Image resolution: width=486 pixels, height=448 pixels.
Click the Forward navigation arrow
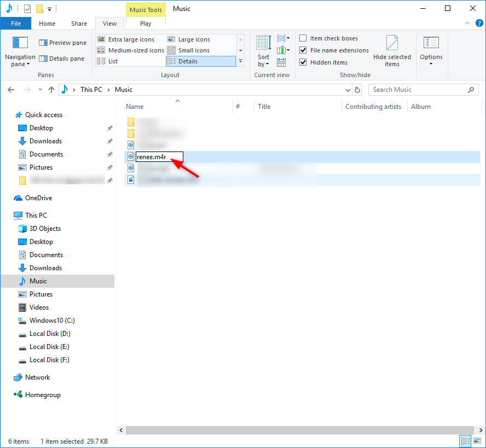(x=27, y=90)
